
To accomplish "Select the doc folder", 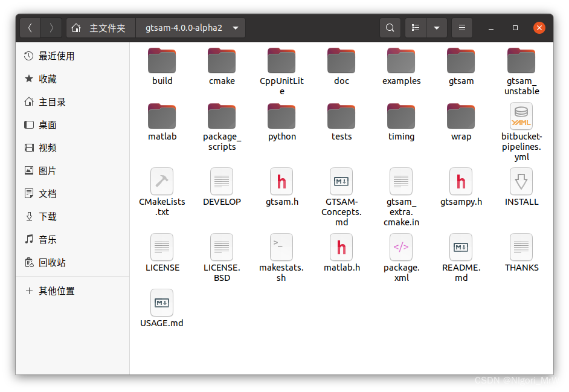I will pos(341,67).
